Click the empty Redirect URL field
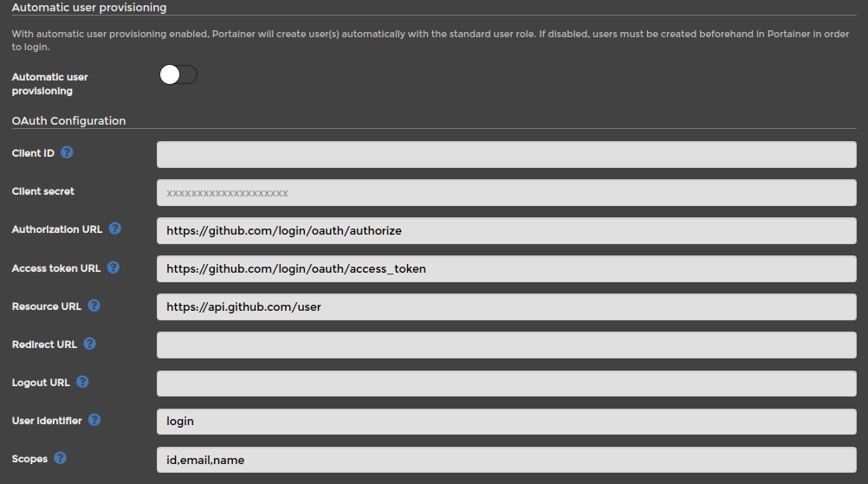868x484 pixels. tap(507, 345)
